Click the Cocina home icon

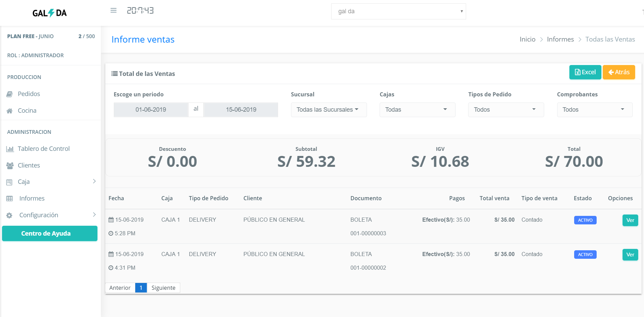click(10, 111)
